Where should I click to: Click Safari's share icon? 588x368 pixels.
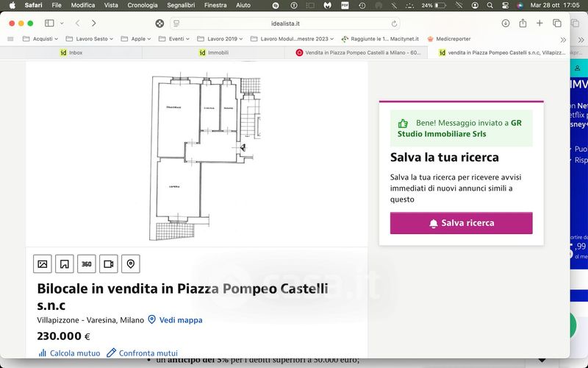pyautogui.click(x=522, y=24)
